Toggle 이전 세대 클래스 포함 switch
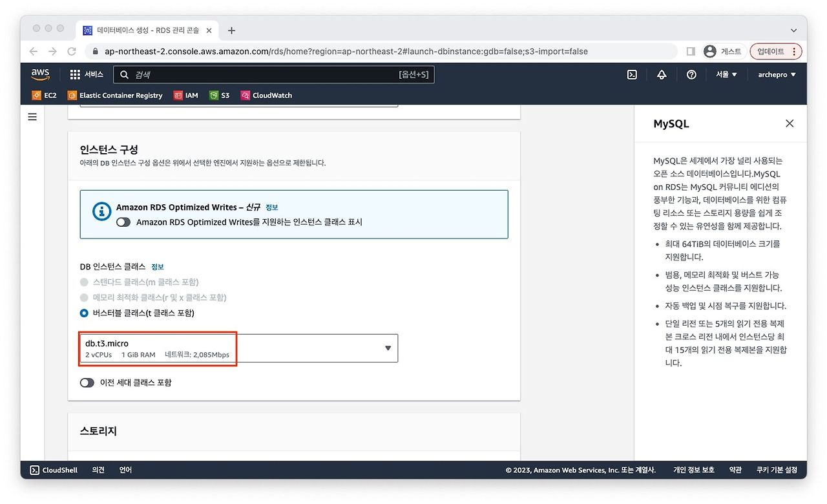This screenshot has height=504, width=827. [x=87, y=383]
